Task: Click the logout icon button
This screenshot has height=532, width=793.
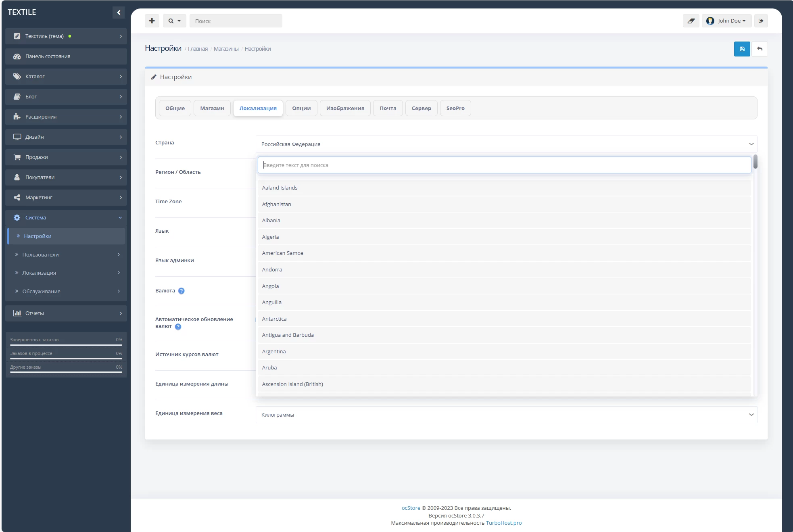Action: tap(761, 21)
